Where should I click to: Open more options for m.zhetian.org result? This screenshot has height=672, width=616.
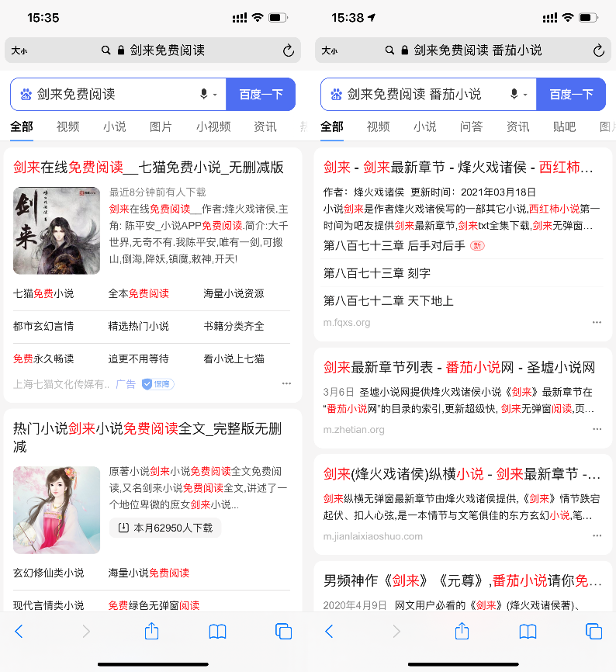click(x=597, y=428)
